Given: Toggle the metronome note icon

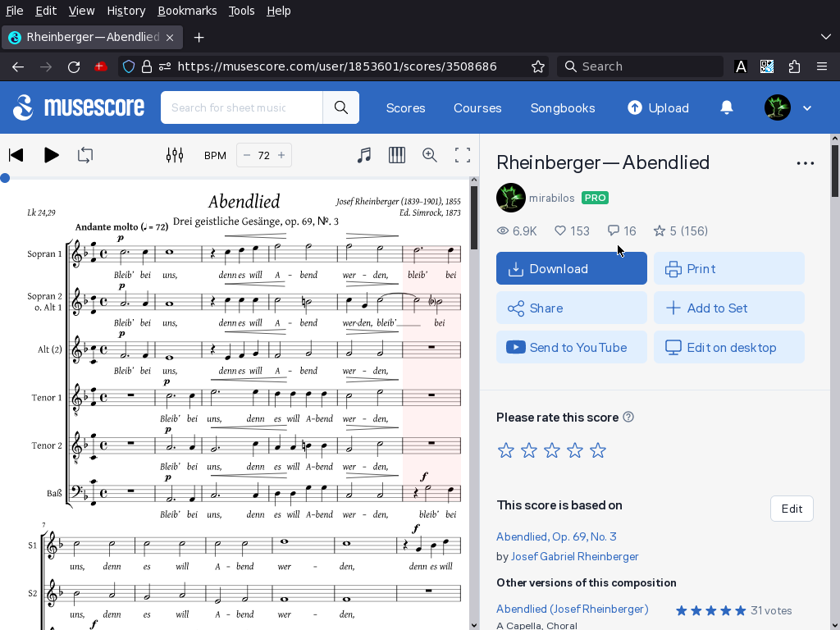Looking at the screenshot, I should [x=364, y=155].
